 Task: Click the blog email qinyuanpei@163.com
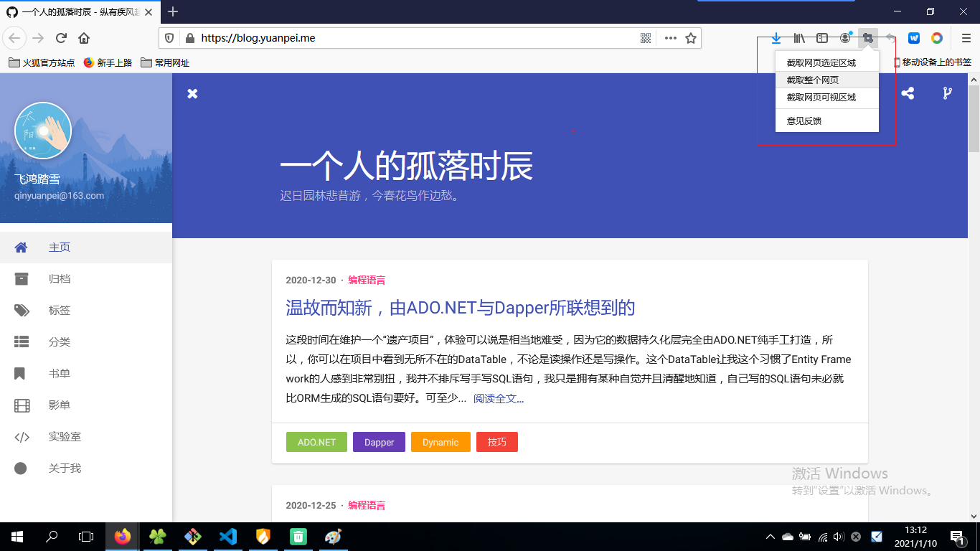click(59, 195)
